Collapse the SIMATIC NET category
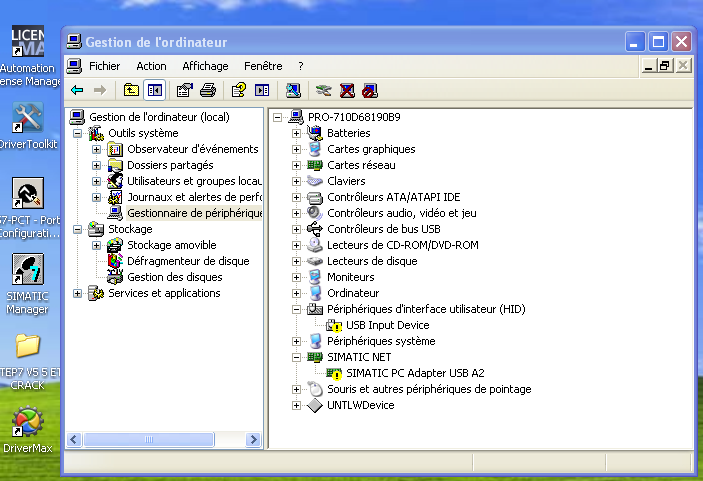Viewport: 703px width, 481px height. click(296, 357)
